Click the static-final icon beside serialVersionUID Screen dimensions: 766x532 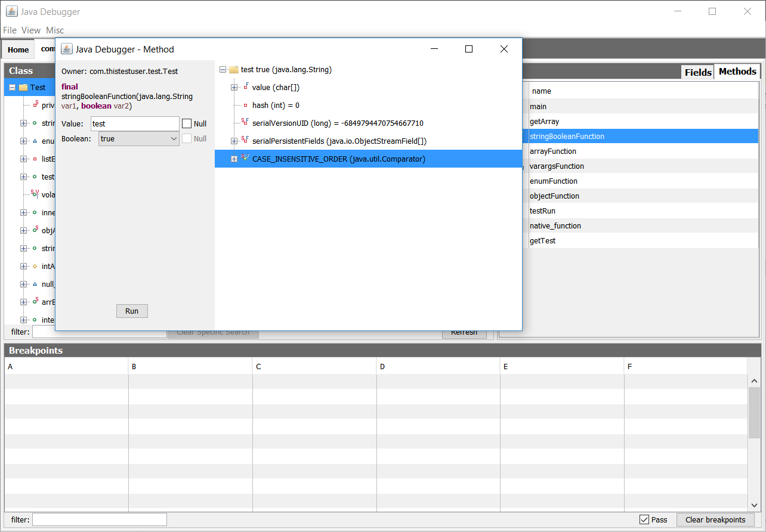[245, 122]
